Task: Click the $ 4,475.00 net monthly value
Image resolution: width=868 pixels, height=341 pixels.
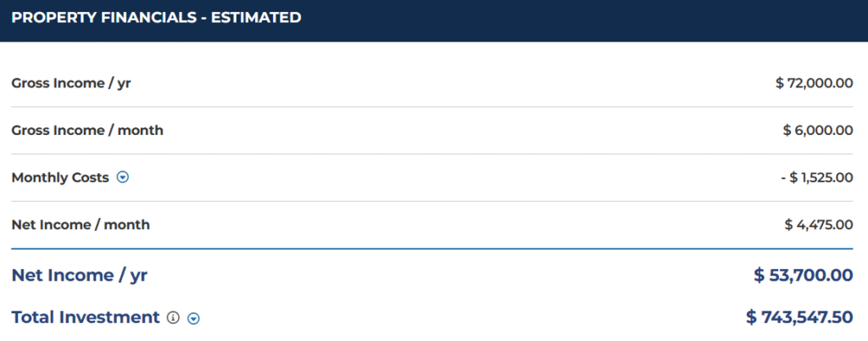Action: [819, 226]
